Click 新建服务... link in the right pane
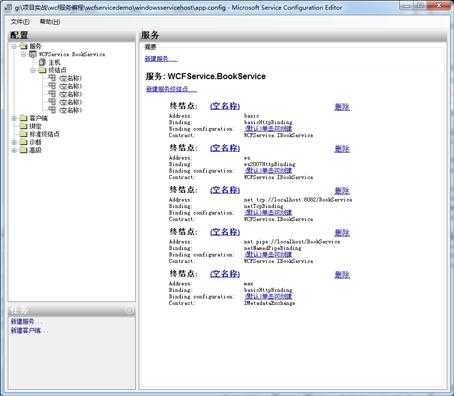Screen dimensions: 454x396 (161, 59)
